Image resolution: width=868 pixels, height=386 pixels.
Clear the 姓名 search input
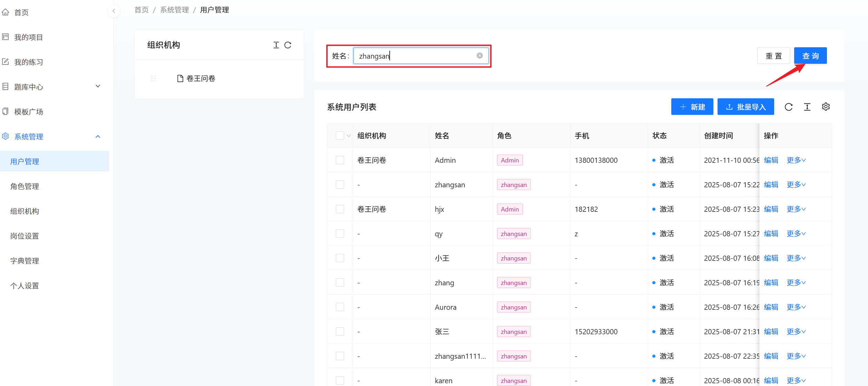480,56
